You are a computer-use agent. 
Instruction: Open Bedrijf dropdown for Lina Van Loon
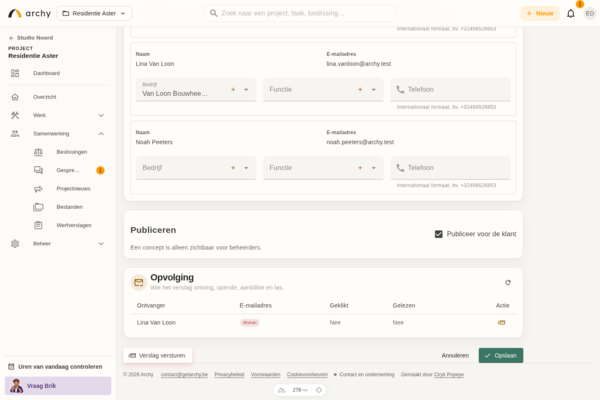(x=246, y=90)
